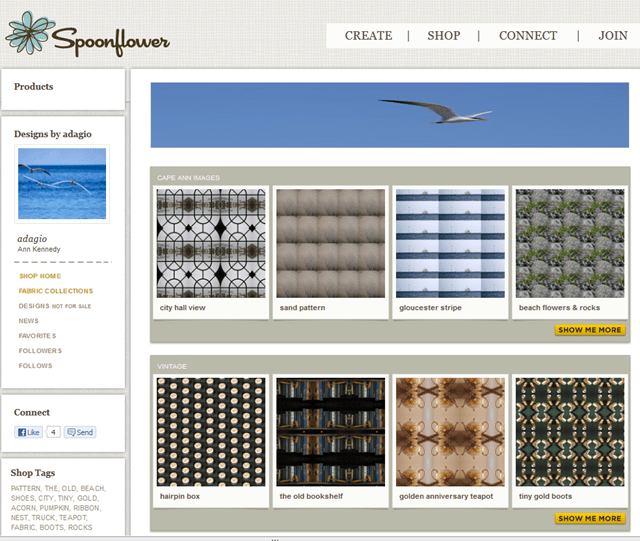Screen dimensions: 640x541
Task: Click the bird banner image
Action: [x=389, y=114]
